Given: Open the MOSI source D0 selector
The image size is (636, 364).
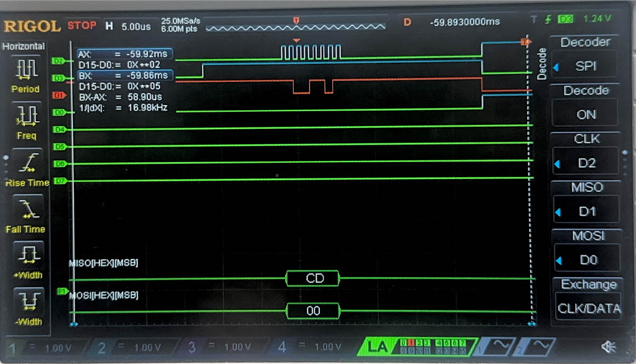Looking at the screenshot, I should (x=586, y=259).
